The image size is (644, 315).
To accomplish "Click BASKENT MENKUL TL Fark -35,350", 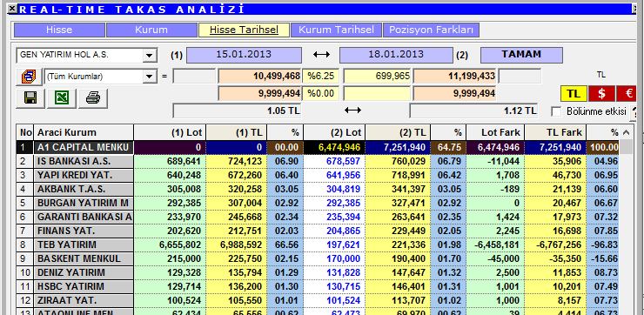I will [x=555, y=258].
